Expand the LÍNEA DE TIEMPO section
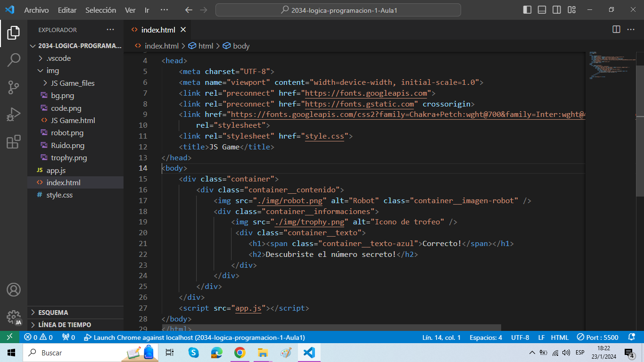 [x=75, y=325]
